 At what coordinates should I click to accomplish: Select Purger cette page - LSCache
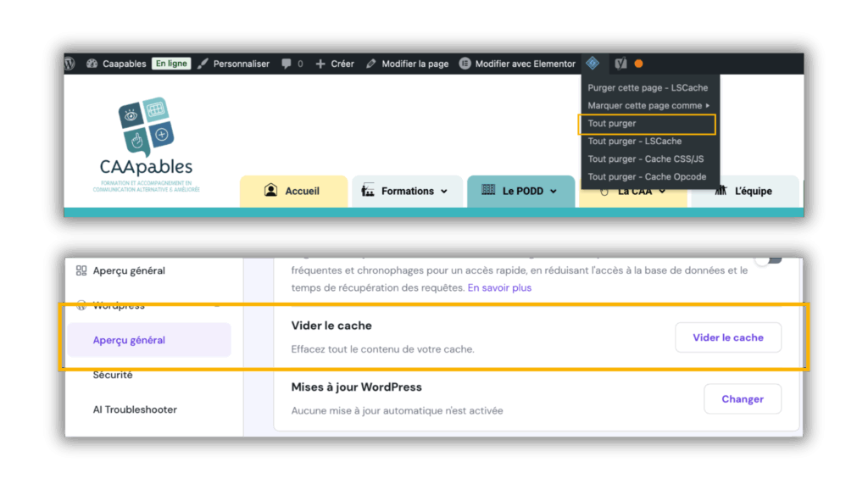(648, 87)
